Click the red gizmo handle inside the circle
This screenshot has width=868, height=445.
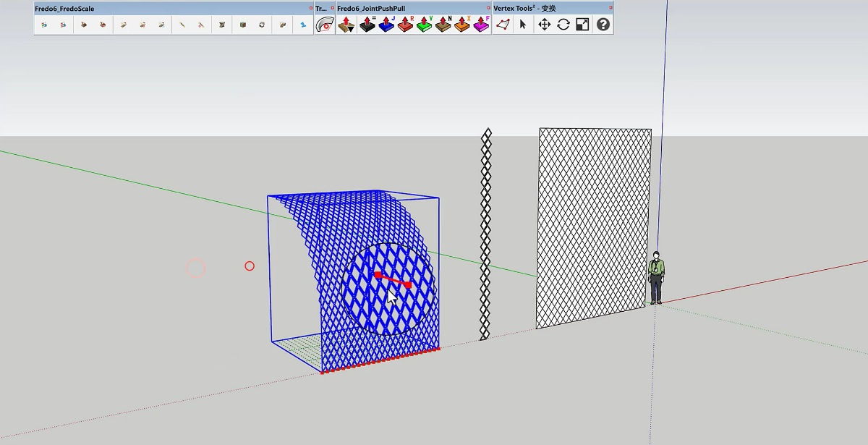393,280
